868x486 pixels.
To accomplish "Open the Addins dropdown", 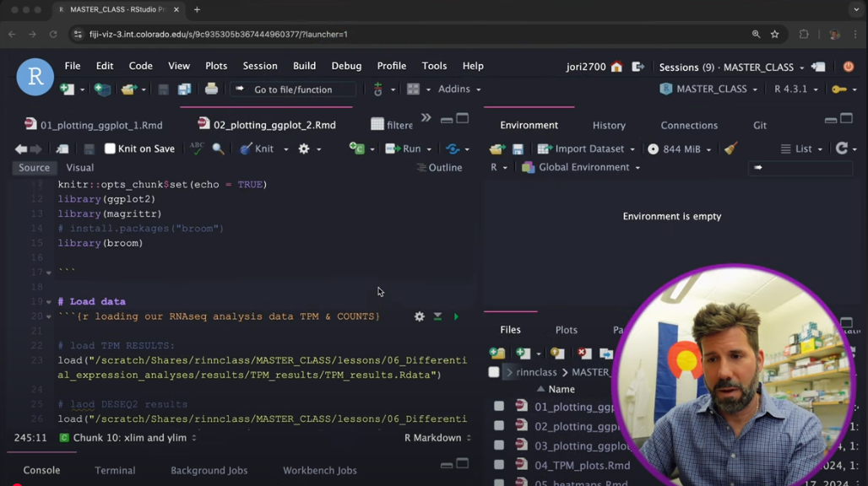I will 459,89.
